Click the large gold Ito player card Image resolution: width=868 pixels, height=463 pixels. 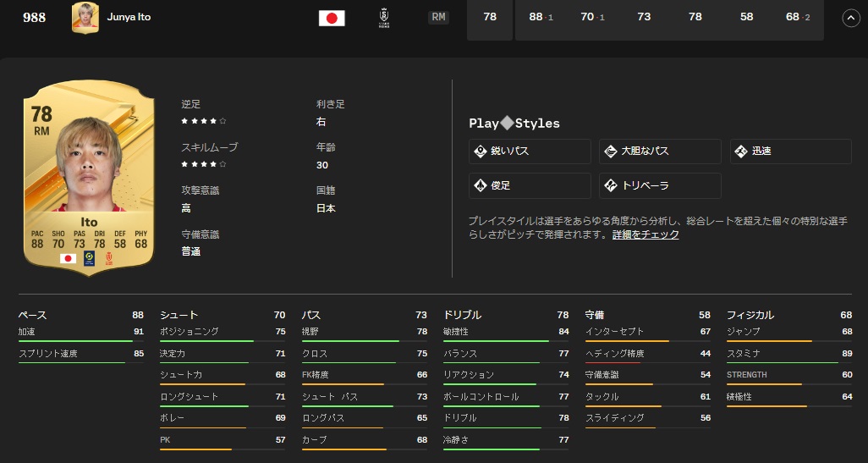pos(89,178)
